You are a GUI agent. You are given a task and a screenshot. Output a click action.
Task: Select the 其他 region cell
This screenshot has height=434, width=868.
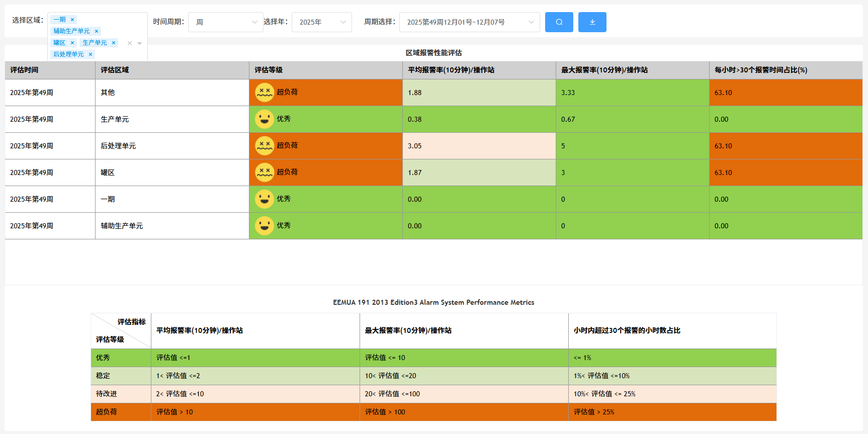tap(172, 93)
